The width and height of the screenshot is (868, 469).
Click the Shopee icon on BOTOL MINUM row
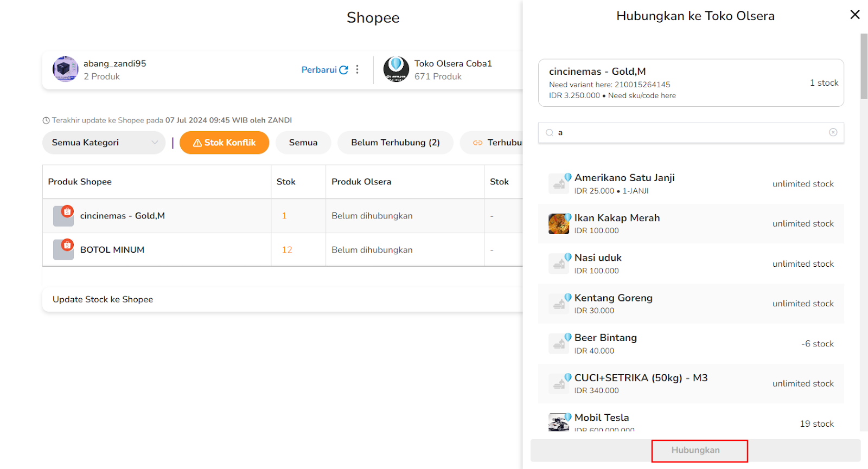click(67, 245)
